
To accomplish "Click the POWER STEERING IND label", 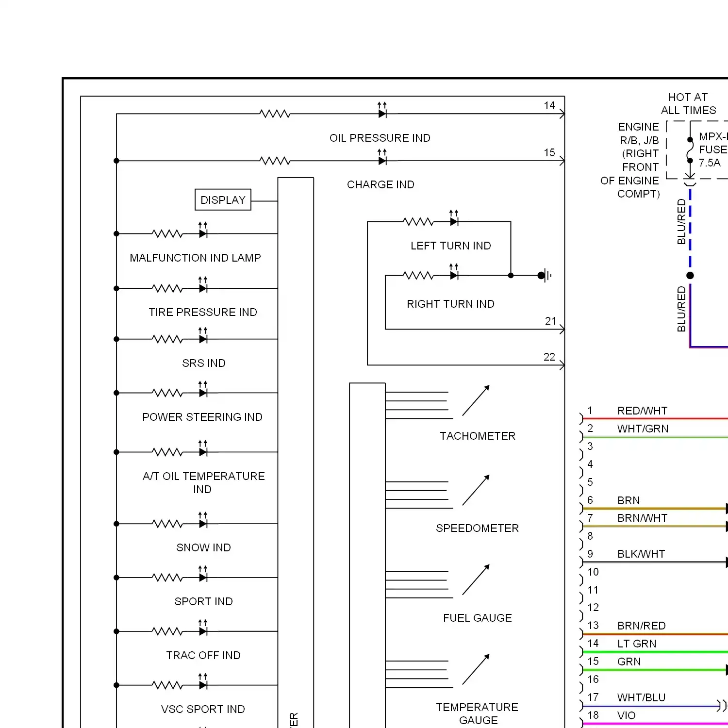I will pos(202,417).
